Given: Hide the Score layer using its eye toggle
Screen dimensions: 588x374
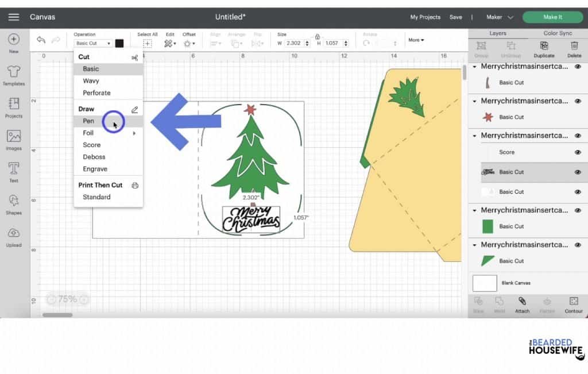Looking at the screenshot, I should pyautogui.click(x=578, y=152).
